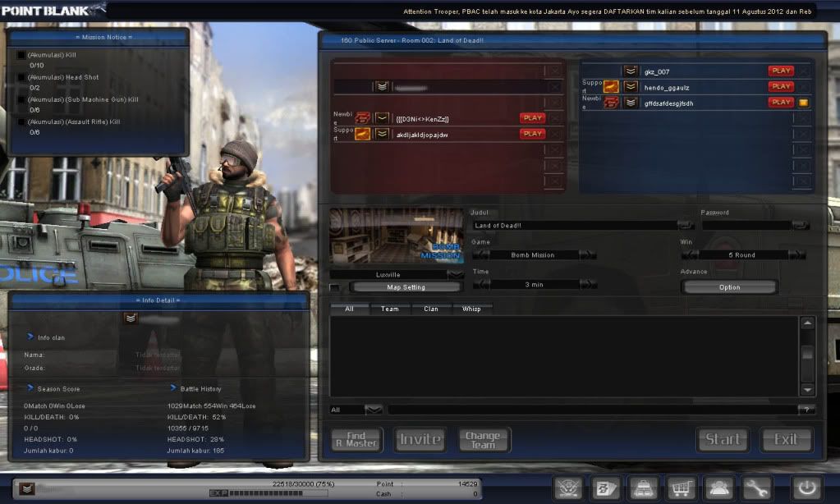
Task: Click the Invite button
Action: [x=420, y=439]
